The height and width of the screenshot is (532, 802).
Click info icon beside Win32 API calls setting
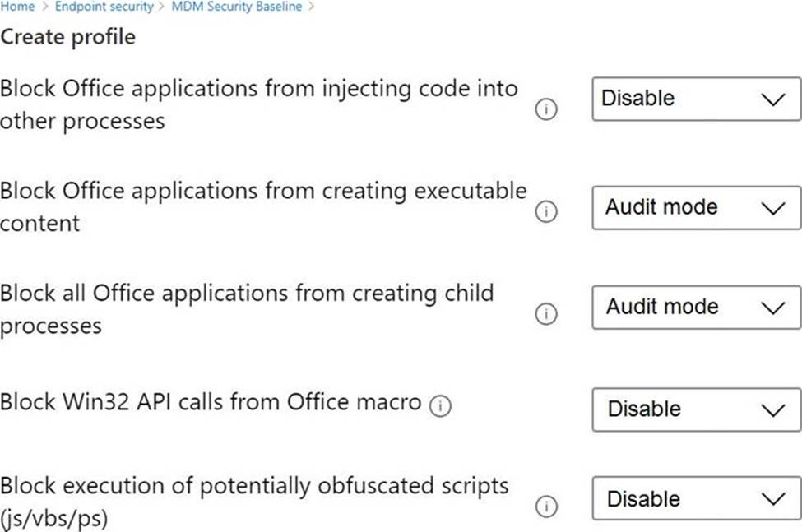click(441, 406)
